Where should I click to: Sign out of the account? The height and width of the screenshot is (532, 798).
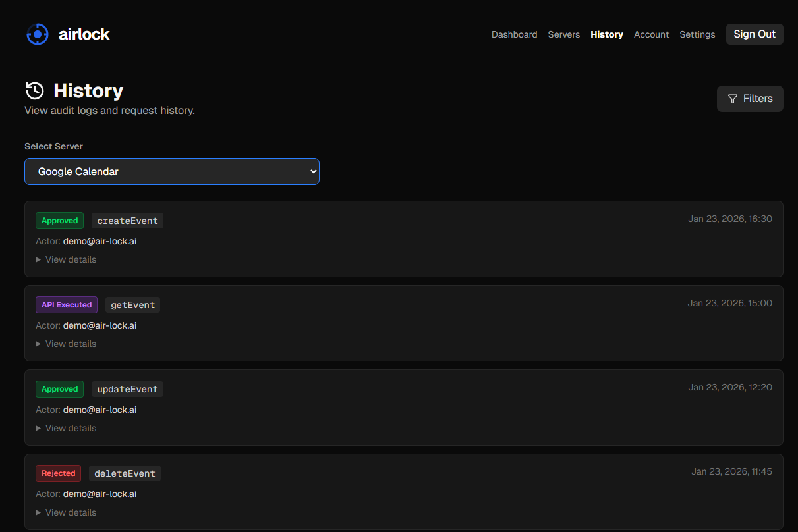click(x=755, y=34)
